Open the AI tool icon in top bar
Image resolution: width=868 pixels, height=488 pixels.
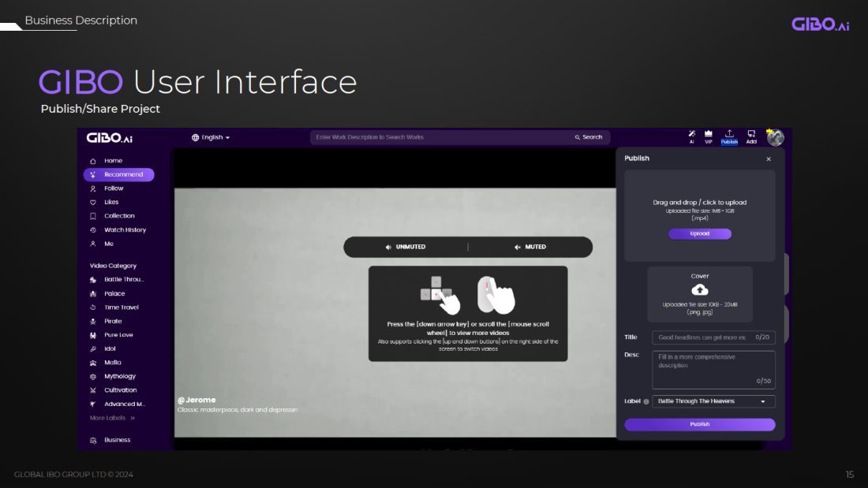pos(691,134)
